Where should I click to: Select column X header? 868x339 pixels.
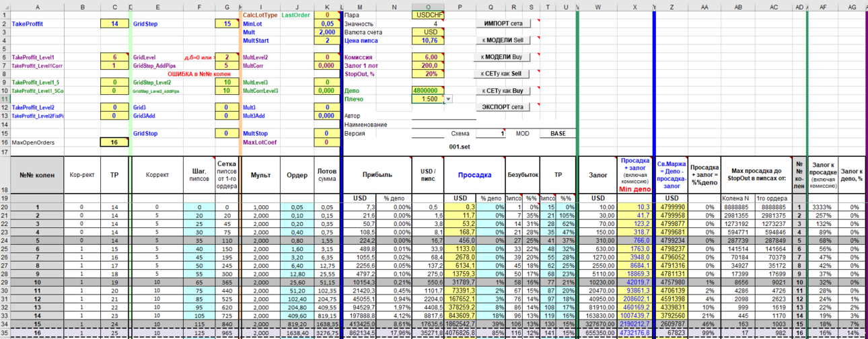(635, 6)
